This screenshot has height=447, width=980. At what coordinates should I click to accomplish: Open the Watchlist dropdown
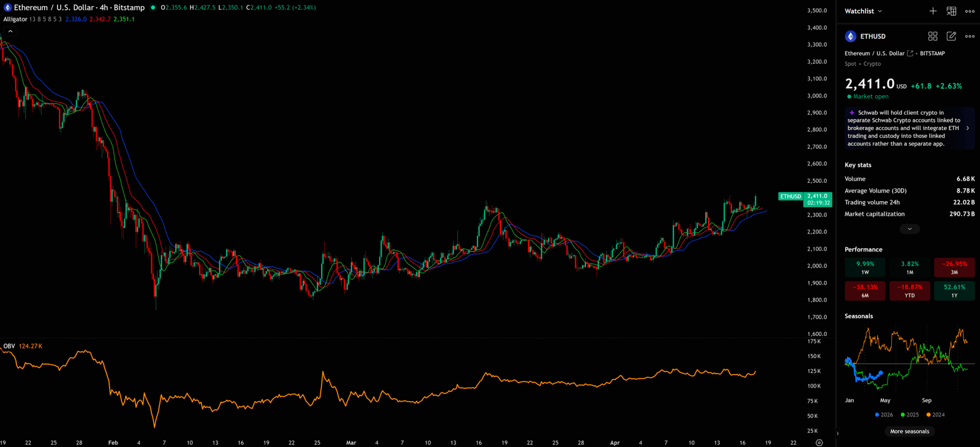(864, 11)
